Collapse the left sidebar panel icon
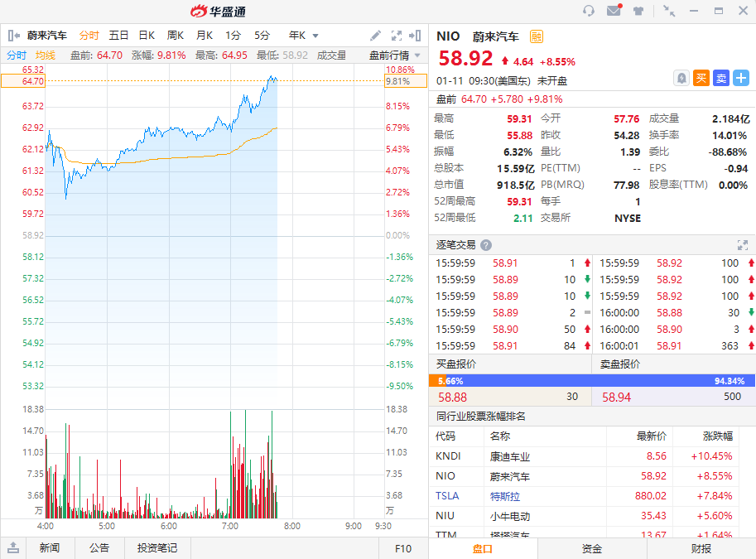 coord(13,36)
